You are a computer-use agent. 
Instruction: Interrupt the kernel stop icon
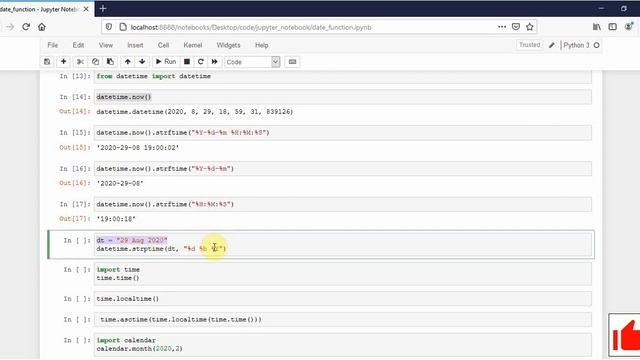point(187,62)
